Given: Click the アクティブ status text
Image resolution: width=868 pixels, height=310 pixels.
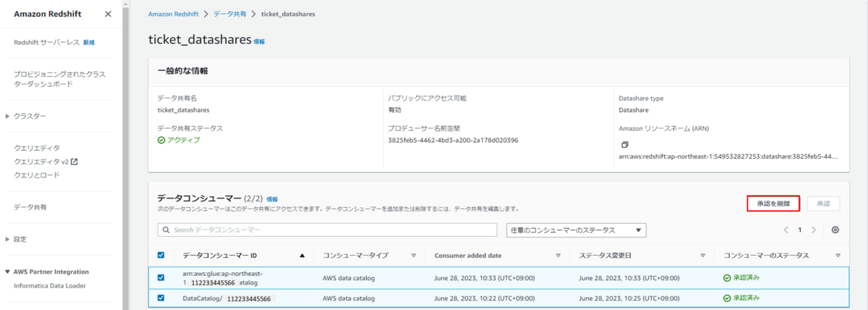Looking at the screenshot, I should click(x=183, y=140).
